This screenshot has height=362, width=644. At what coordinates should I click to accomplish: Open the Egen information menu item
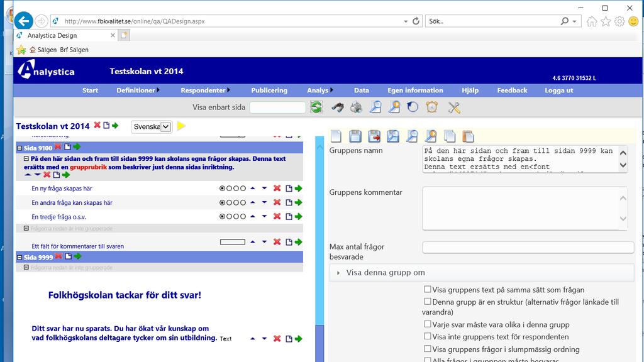pos(415,90)
